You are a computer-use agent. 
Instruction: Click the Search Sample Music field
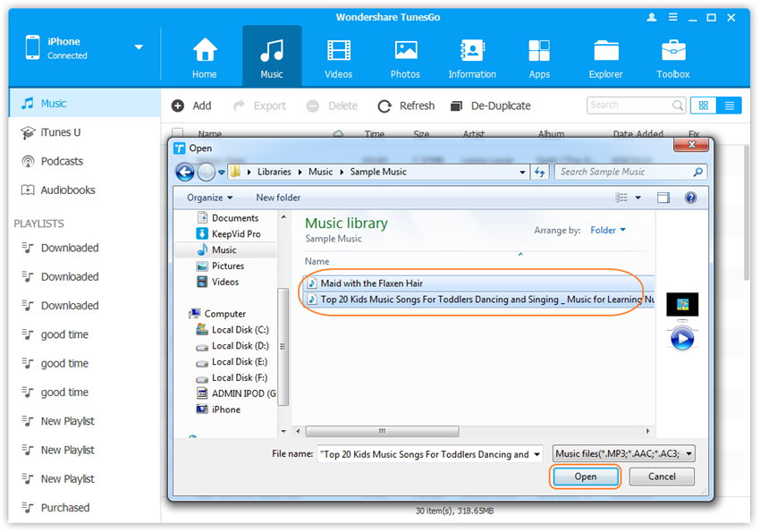(x=624, y=172)
